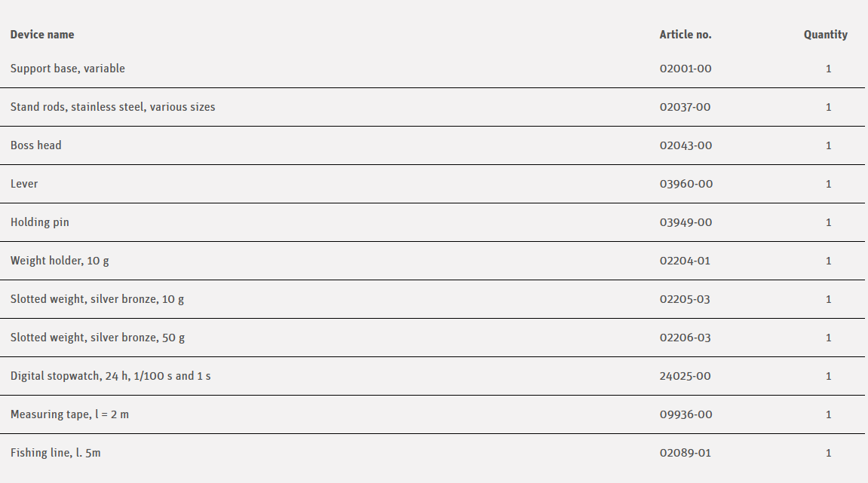Click the 'Holding pin' device name
This screenshot has height=483, width=868.
click(x=39, y=222)
